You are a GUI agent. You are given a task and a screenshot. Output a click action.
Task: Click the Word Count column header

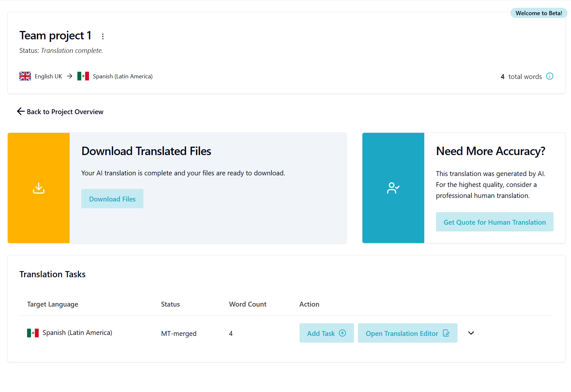tap(247, 304)
